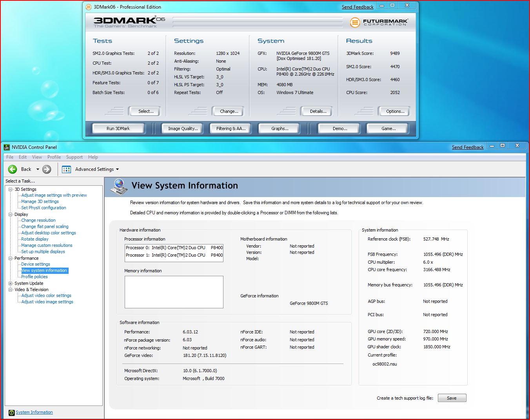Click the Graphs button
530x420 pixels.
[x=280, y=129]
